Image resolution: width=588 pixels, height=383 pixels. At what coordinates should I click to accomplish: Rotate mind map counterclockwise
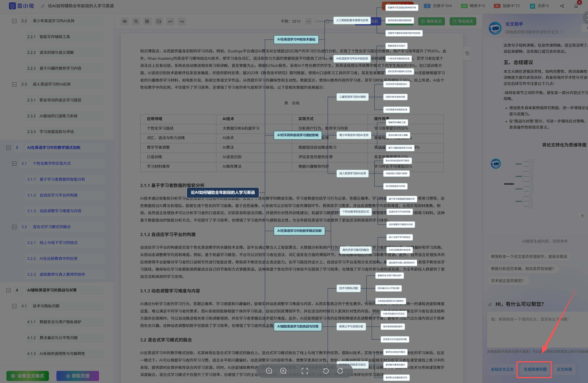click(326, 371)
